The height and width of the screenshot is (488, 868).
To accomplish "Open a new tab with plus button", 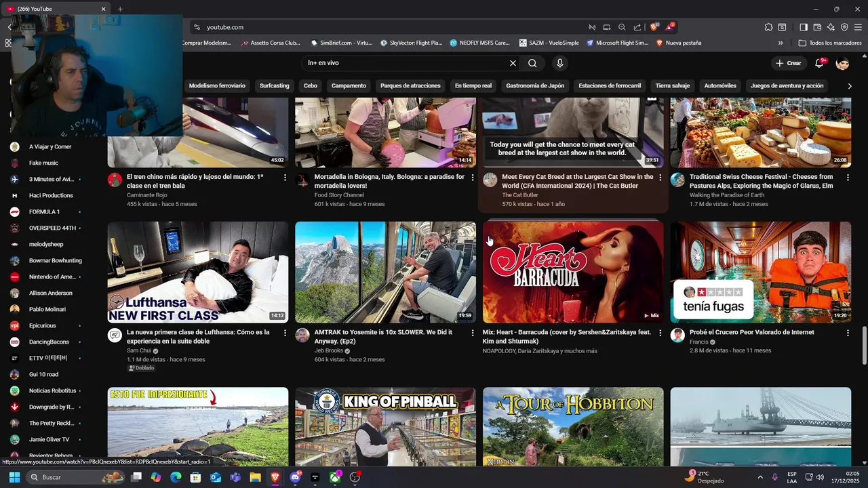I will (x=120, y=9).
